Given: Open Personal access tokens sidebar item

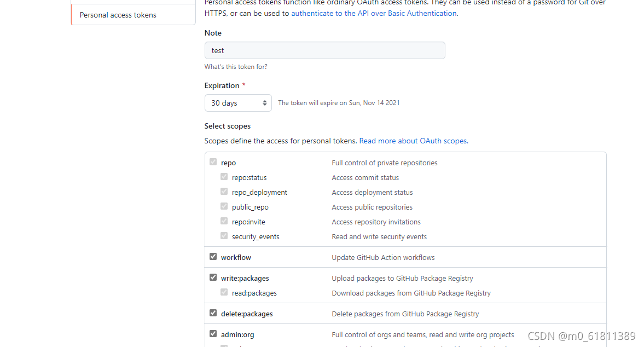Looking at the screenshot, I should point(133,15).
